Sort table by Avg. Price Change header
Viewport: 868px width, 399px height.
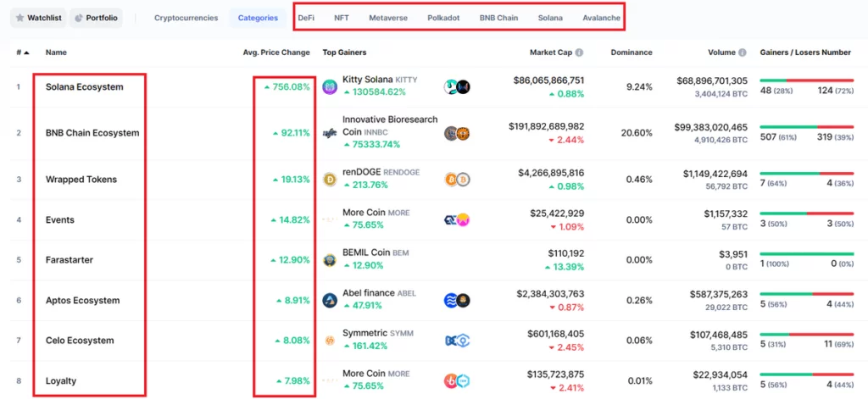(276, 53)
